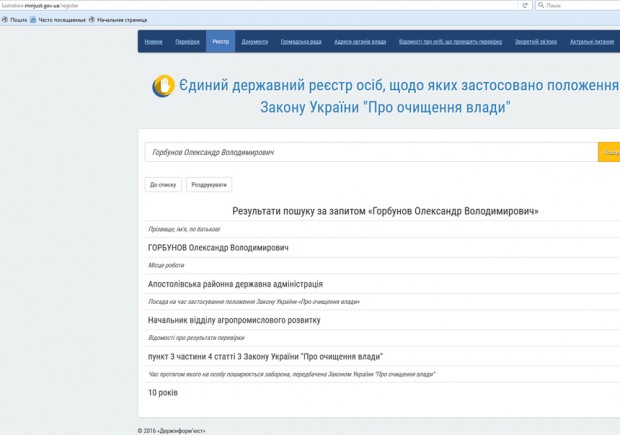Open the Актуальні питання tab
The image size is (620, 435).
click(x=593, y=42)
